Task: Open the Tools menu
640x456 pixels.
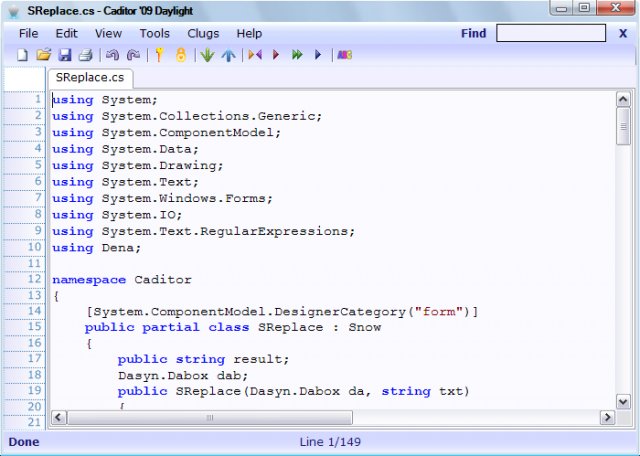Action: (155, 33)
